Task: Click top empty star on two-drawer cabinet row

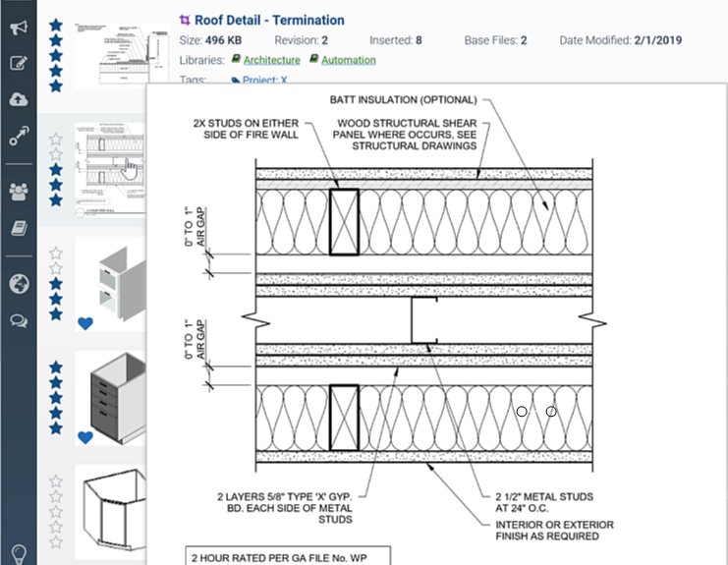Action: pyautogui.click(x=56, y=253)
